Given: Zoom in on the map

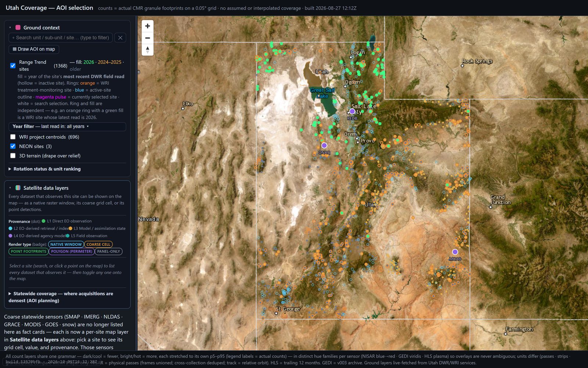Looking at the screenshot, I should point(147,26).
